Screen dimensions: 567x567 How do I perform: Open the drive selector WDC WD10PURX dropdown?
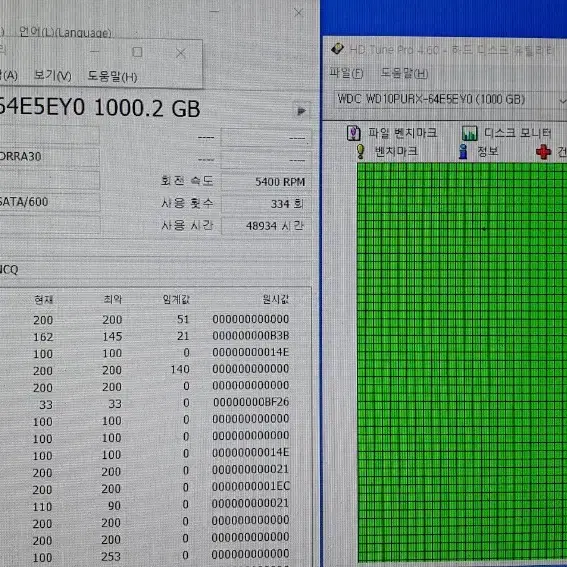pos(450,99)
